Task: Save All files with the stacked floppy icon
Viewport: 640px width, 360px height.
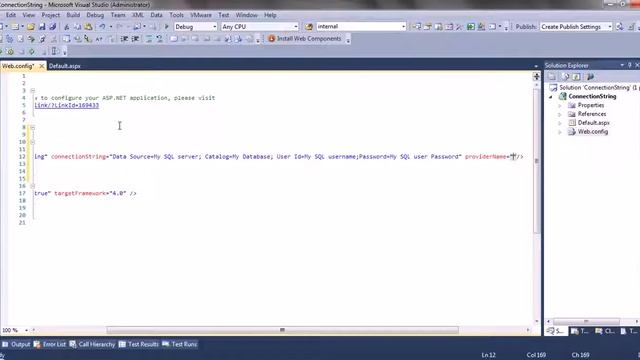Action: [53, 27]
